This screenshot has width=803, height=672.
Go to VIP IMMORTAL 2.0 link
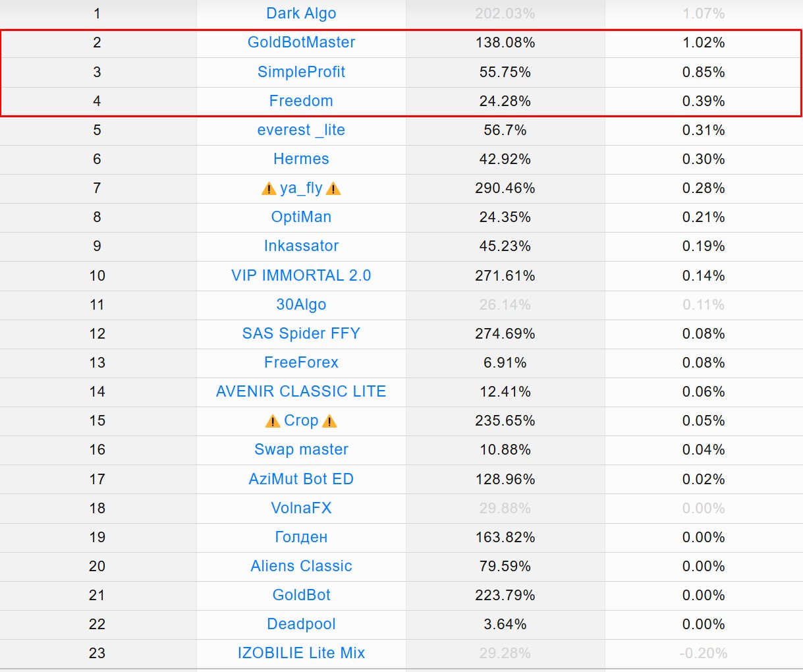301,275
